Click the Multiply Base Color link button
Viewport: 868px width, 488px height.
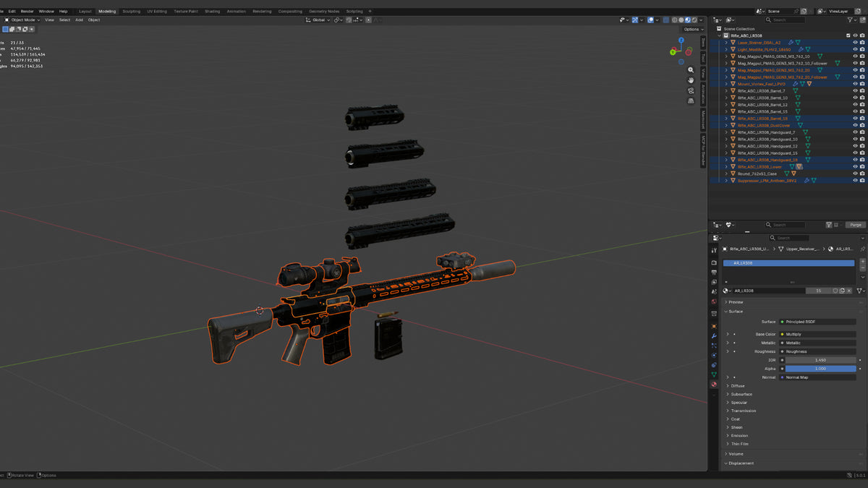[x=817, y=334]
